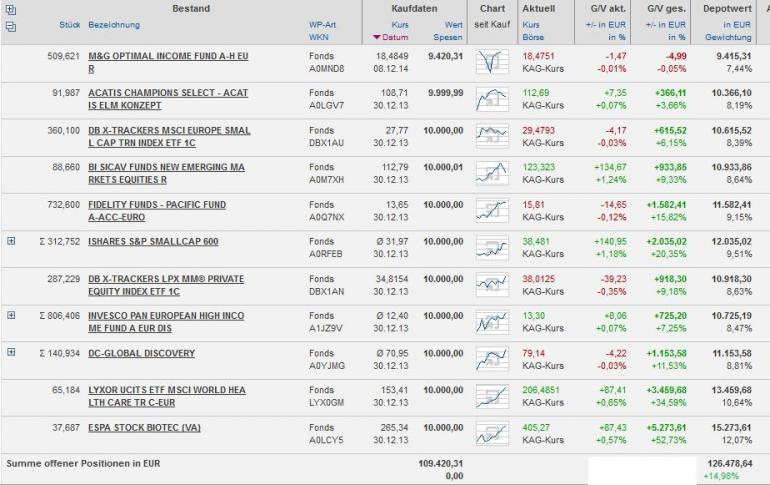
Task: Open INVESCO PAN EUROPEAN HIGH INCOME FUND link
Action: (166, 322)
